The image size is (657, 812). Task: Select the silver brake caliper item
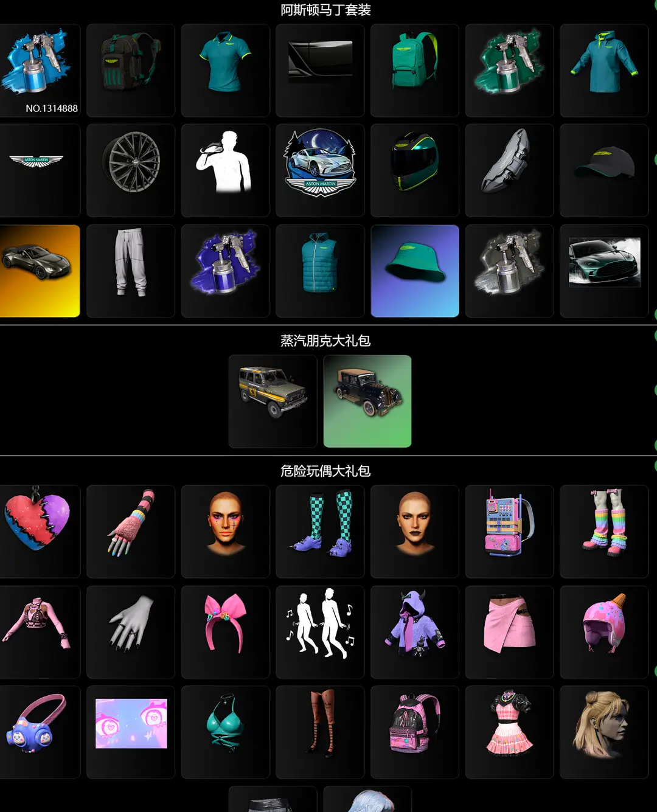509,170
